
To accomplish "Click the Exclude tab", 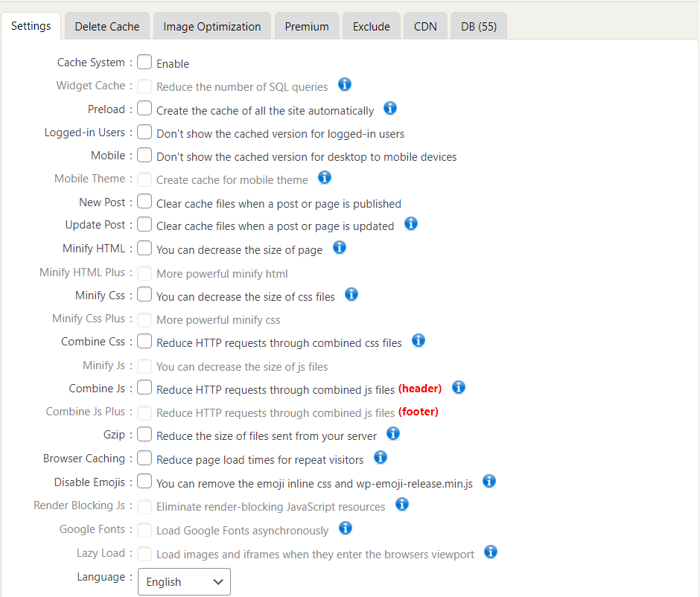I will [x=372, y=26].
